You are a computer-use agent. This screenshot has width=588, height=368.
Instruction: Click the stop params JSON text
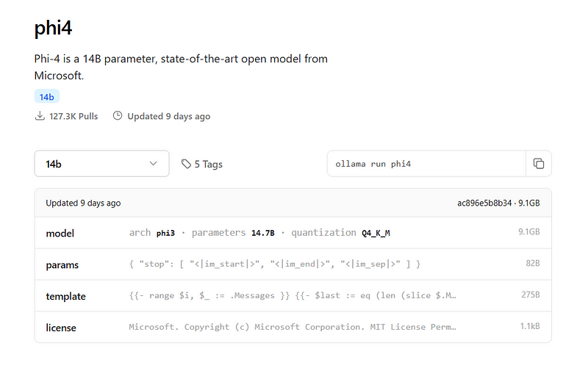(275, 264)
